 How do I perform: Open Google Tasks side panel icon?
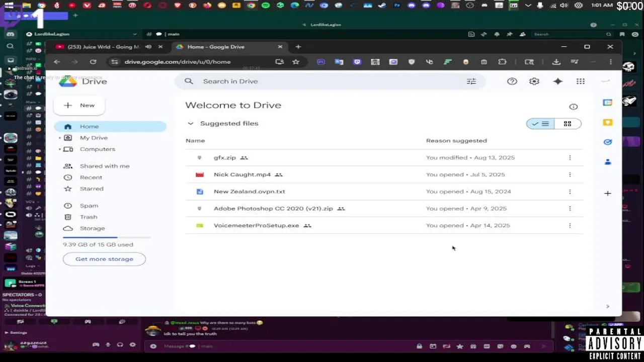click(608, 142)
